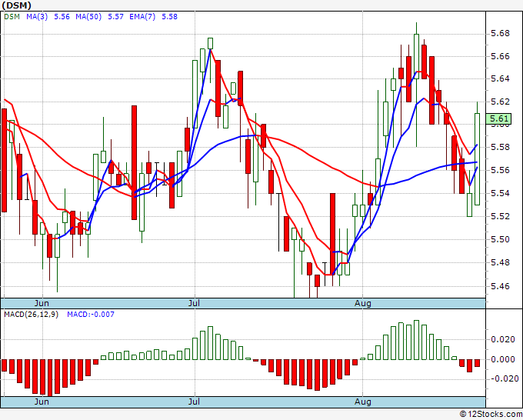Viewport: 523px width, 420px height.
Task: Click Aug on the MACD panel date axis
Action: pos(362,402)
